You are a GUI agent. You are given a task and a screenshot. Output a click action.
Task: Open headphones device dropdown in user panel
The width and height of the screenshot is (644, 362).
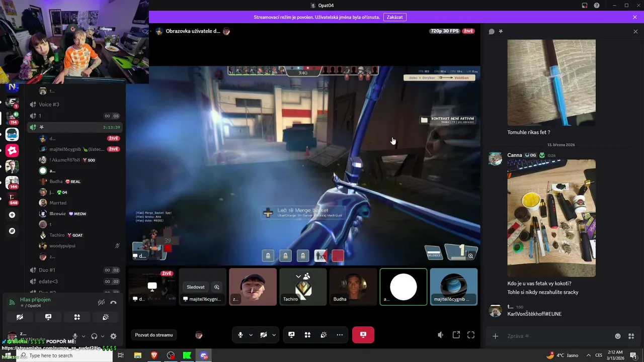(x=103, y=336)
